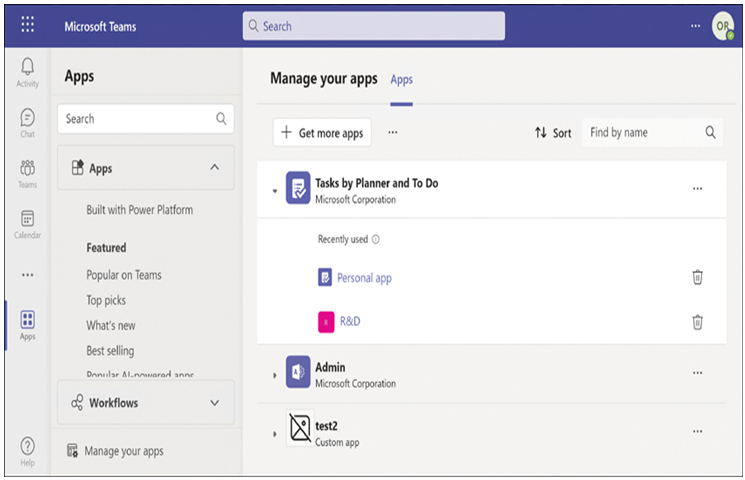Expand the Admin app row arrow

(x=275, y=375)
